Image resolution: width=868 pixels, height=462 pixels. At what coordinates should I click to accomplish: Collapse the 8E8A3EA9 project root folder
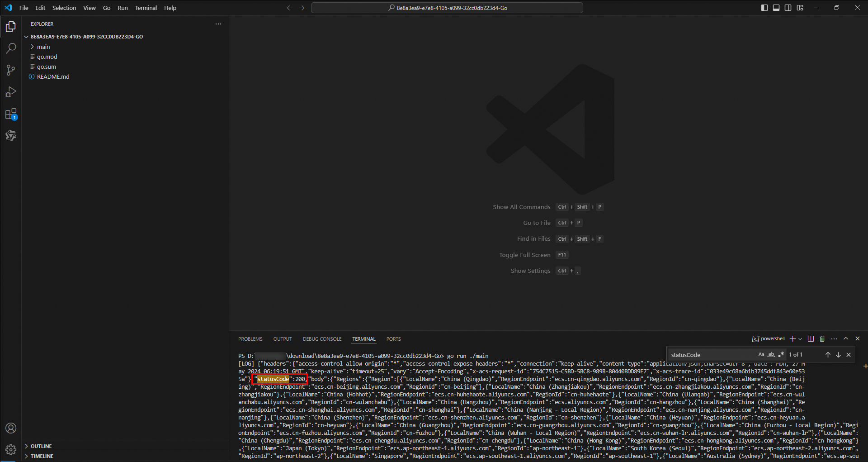tap(87, 37)
